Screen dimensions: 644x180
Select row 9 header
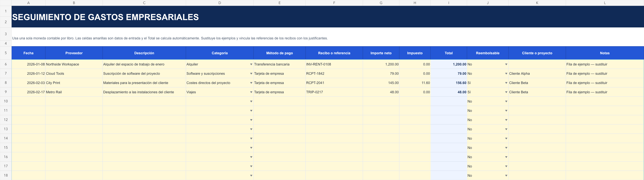coord(6,92)
